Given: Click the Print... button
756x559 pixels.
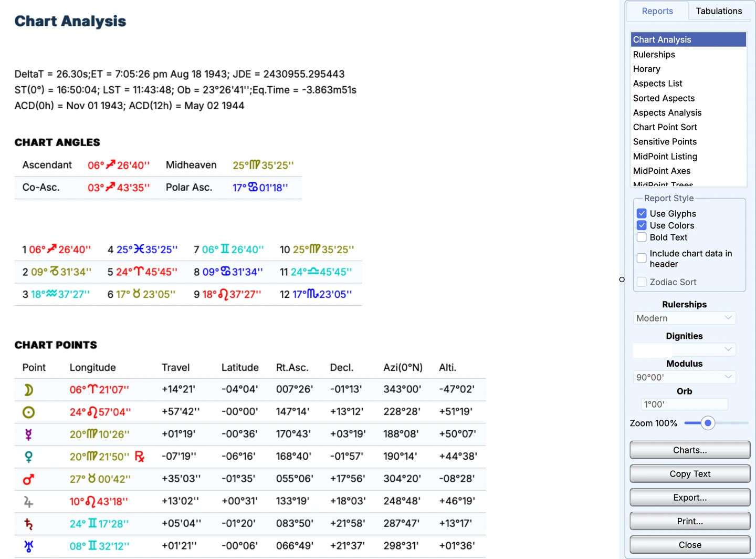Looking at the screenshot, I should (690, 521).
